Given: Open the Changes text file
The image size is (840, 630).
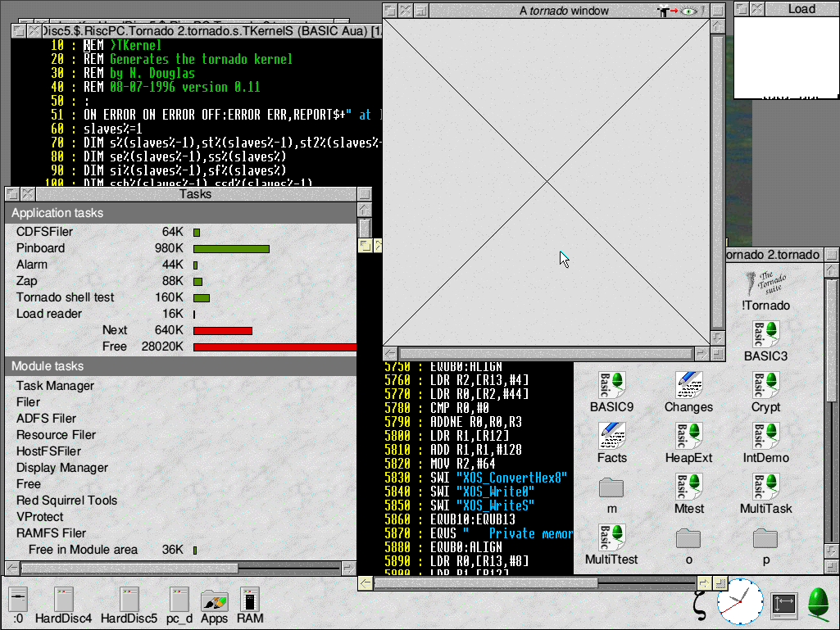Looking at the screenshot, I should [688, 386].
